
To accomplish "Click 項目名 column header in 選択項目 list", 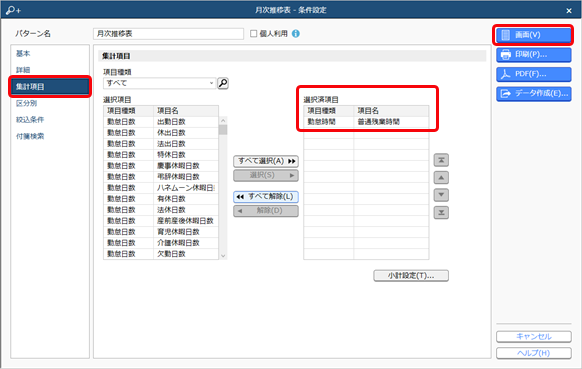I will tap(186, 111).
